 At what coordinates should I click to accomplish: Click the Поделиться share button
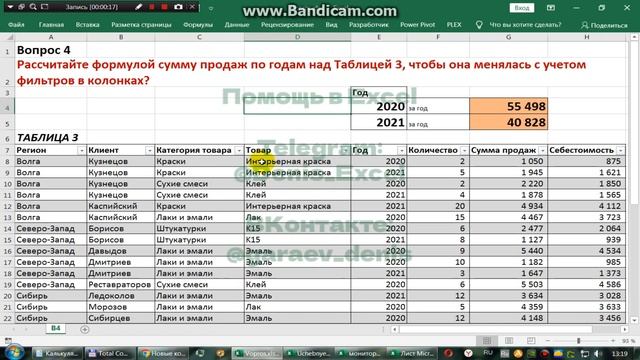[x=604, y=25]
